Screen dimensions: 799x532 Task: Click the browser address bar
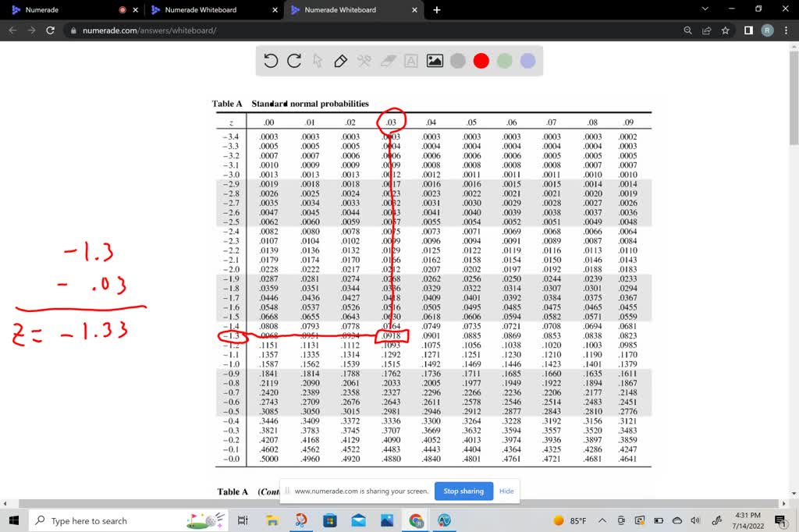[x=234, y=30]
